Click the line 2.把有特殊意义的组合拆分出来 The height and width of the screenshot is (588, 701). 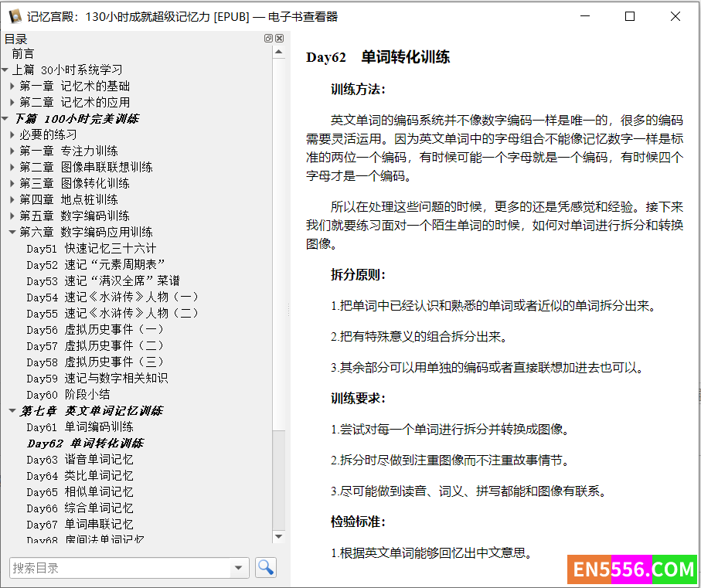point(420,336)
